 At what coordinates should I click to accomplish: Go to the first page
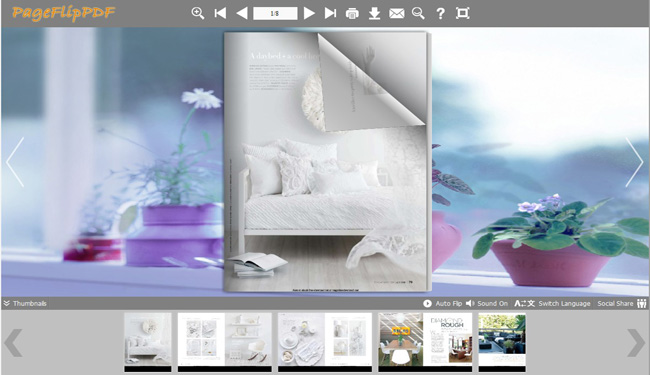tap(220, 13)
